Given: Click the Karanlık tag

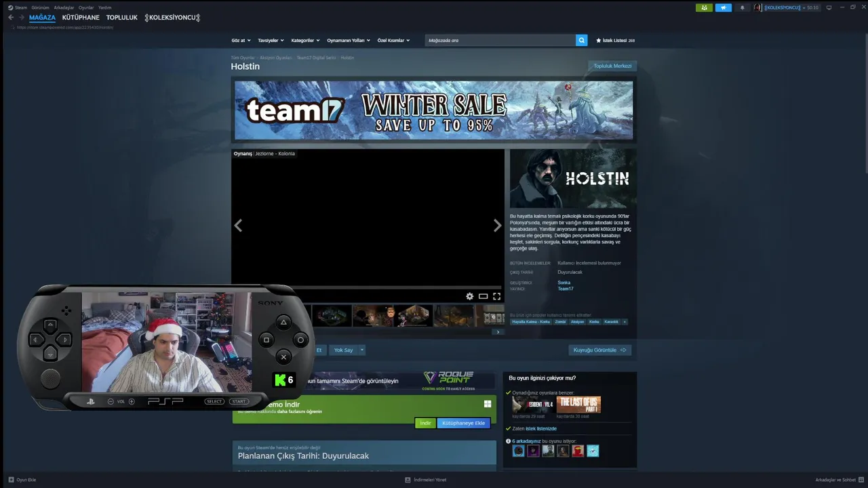Looking at the screenshot, I should pyautogui.click(x=612, y=322).
